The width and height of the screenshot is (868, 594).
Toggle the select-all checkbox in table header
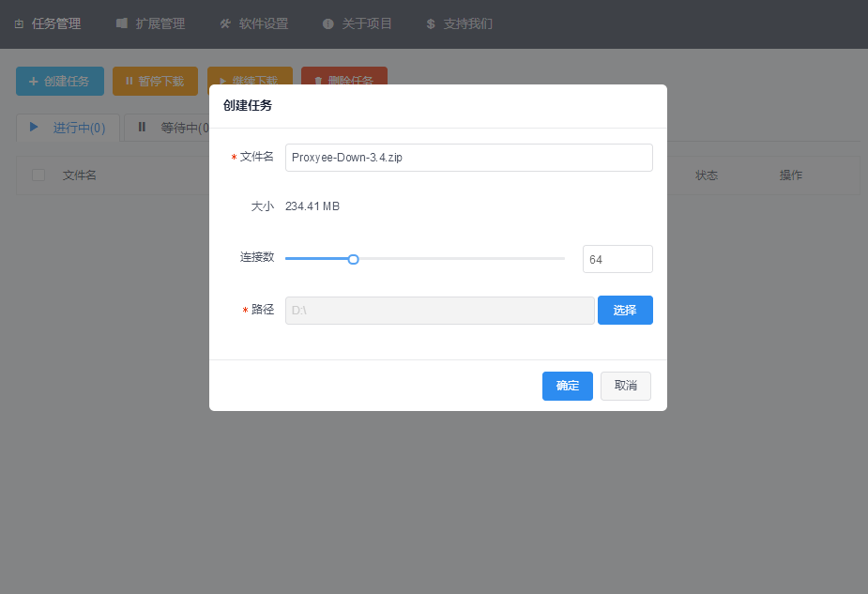coord(38,175)
